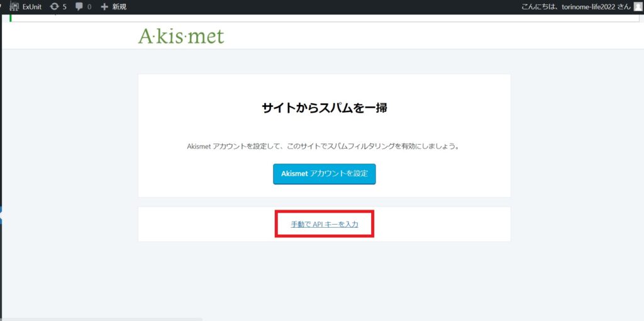
Task: Open the 手動で API キーを入力 link
Action: coord(325,225)
